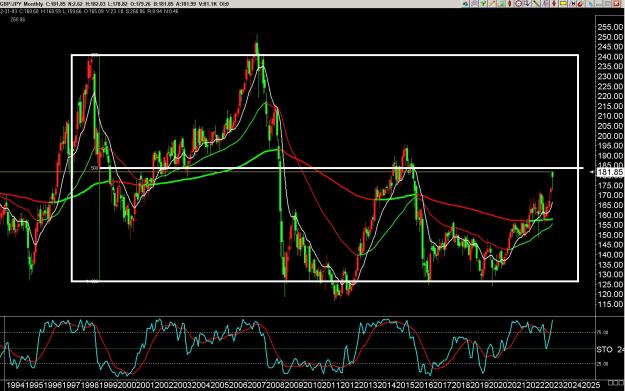Click the 150.00 price axis label
This screenshot has width=625, height=391.
(x=610, y=235)
